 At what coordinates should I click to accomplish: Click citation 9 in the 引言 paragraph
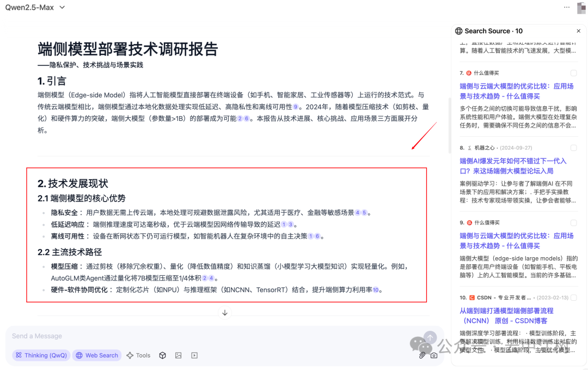[x=296, y=107]
